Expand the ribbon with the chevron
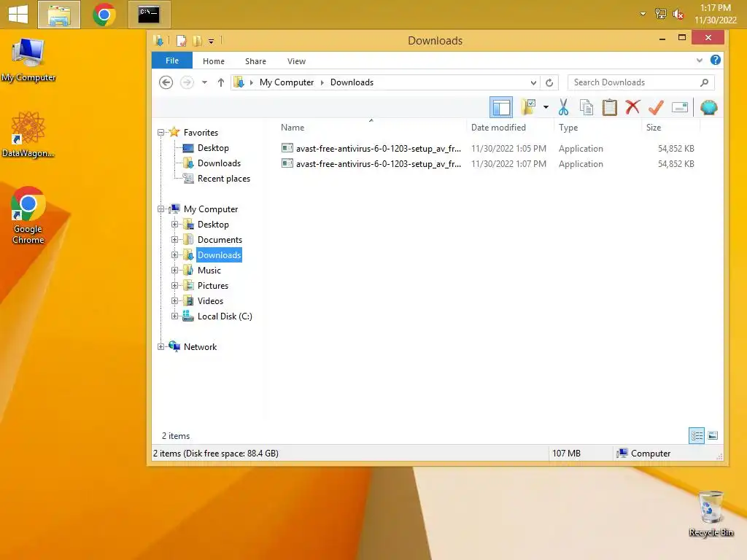This screenshot has width=747, height=560. click(700, 61)
